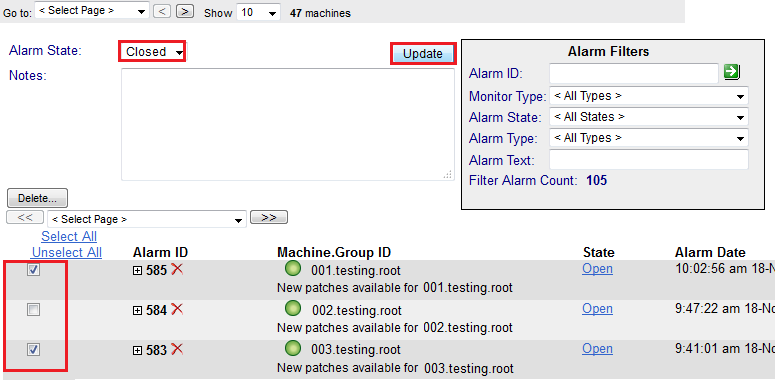Screen dimensions: 775x380
Task: Uncheck the checkbox for alarm 583
Action: coord(33,350)
